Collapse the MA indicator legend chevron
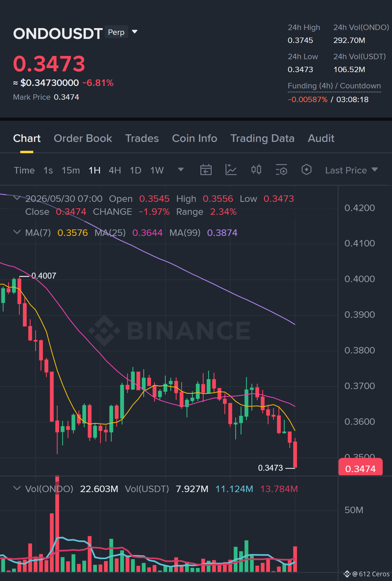 coord(17,232)
